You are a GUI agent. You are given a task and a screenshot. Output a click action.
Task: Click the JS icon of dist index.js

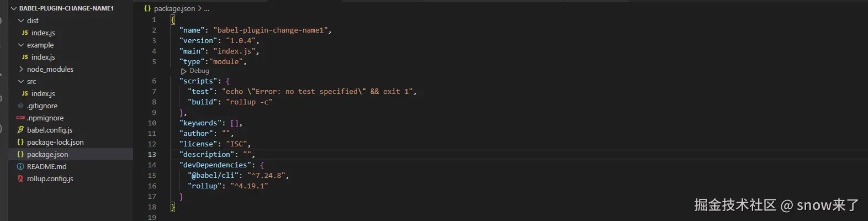25,33
